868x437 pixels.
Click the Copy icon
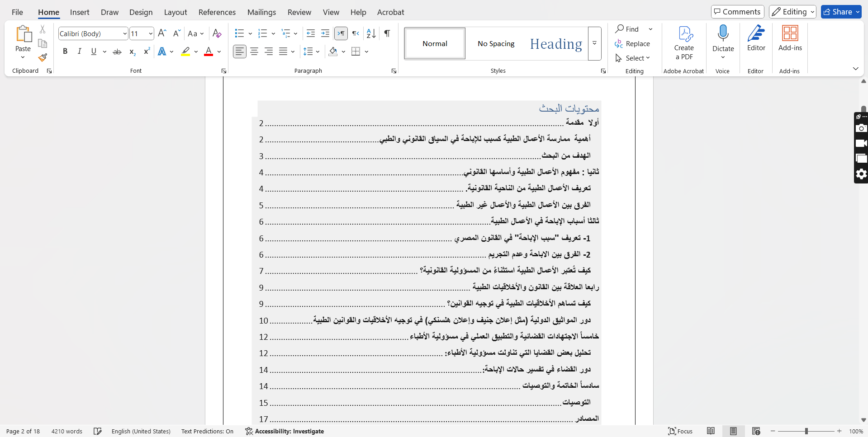pos(43,43)
